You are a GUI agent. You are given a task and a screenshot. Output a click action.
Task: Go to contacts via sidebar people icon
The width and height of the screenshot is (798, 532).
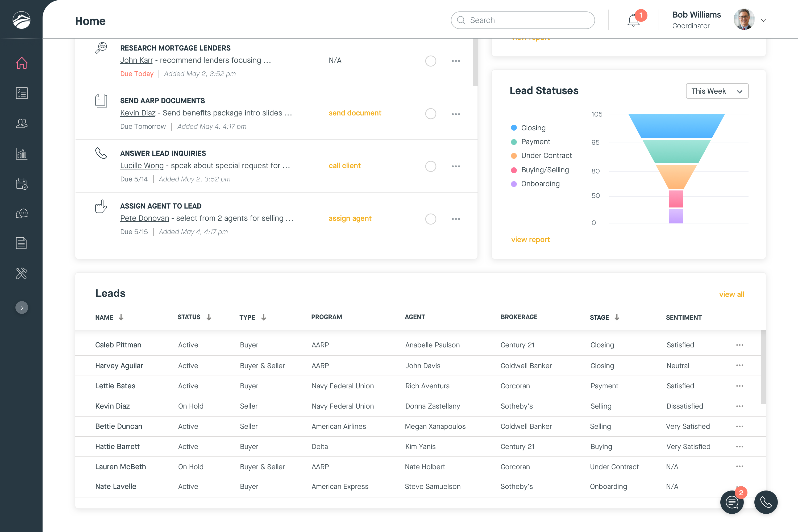click(x=22, y=123)
